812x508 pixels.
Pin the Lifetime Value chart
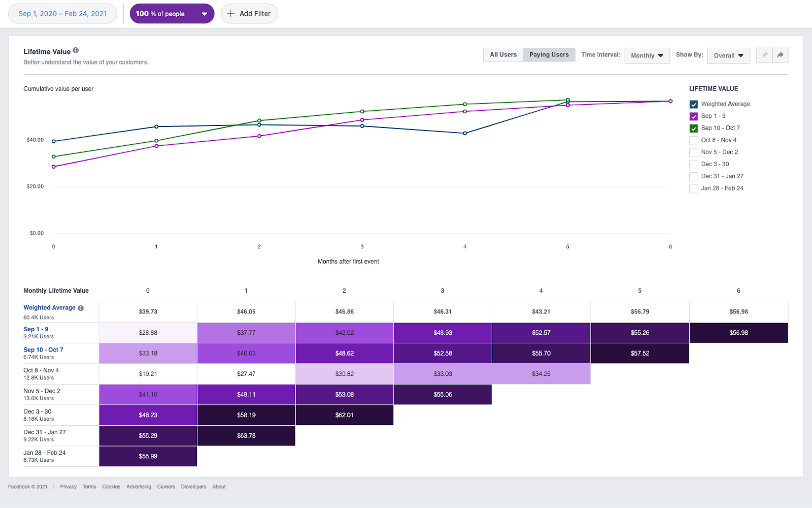764,55
